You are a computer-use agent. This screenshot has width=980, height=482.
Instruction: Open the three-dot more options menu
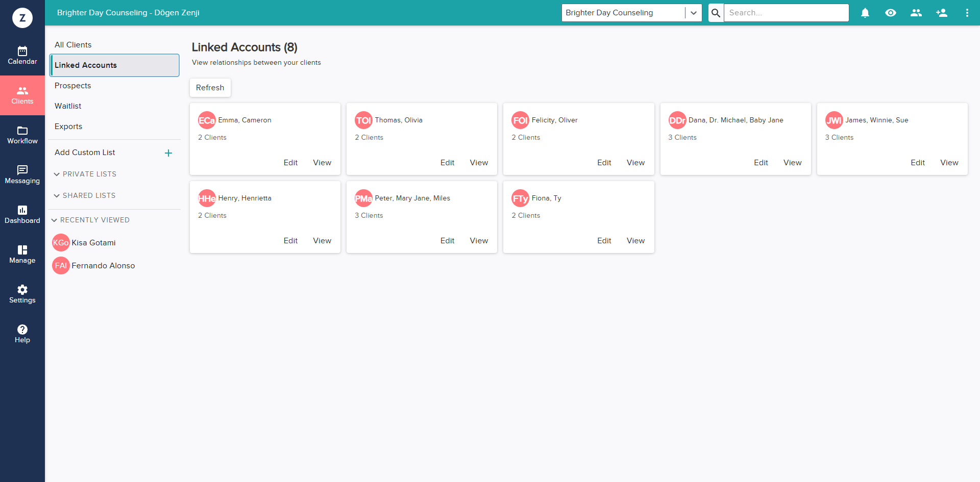point(967,13)
